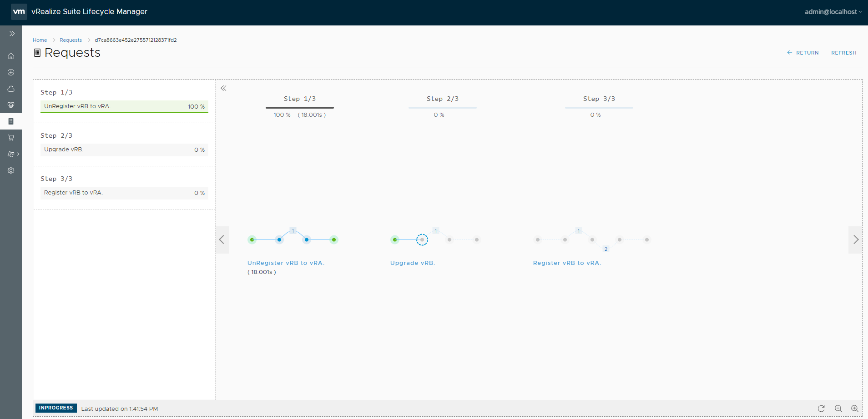This screenshot has height=419, width=868.
Task: Zoom out the diagram
Action: (838, 409)
